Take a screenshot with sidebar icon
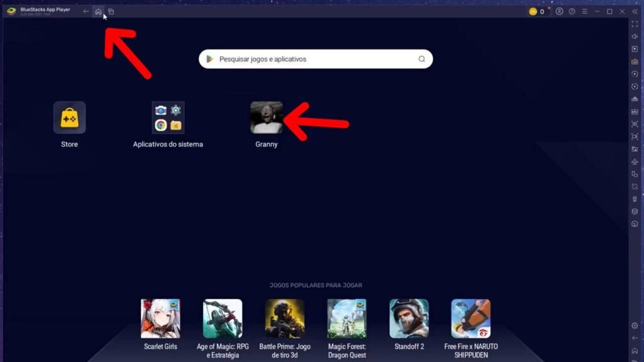This screenshot has height=362, width=644. pyautogui.click(x=635, y=124)
